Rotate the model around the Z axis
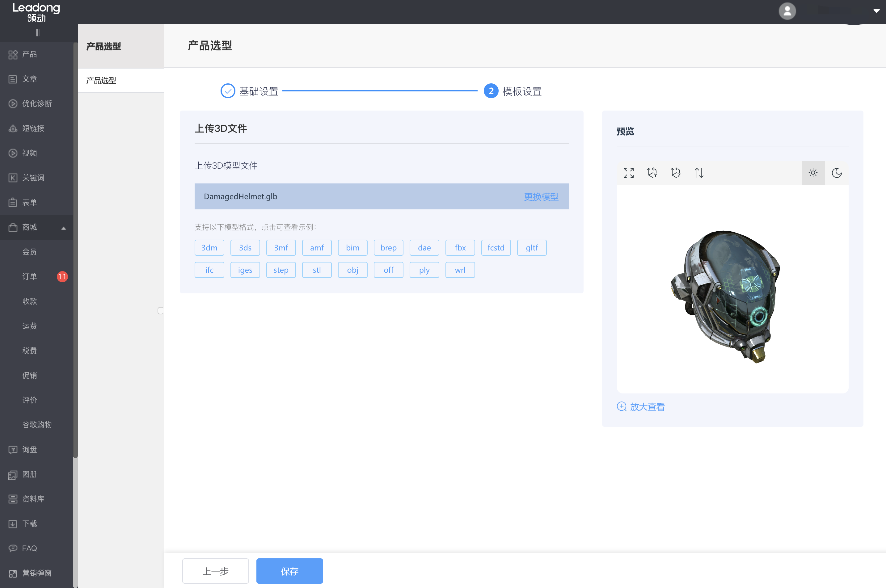 pos(675,173)
